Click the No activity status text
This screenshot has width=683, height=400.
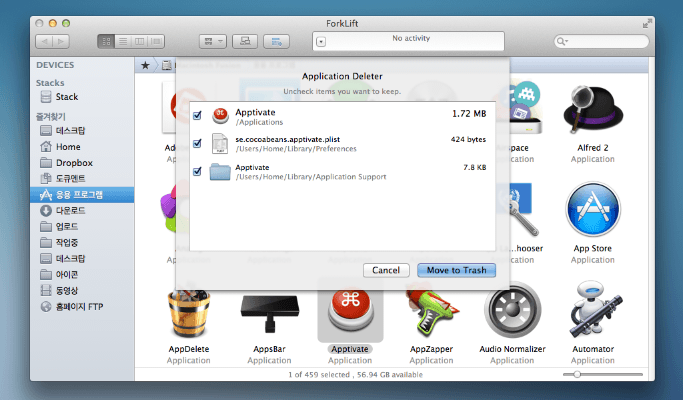(x=411, y=38)
